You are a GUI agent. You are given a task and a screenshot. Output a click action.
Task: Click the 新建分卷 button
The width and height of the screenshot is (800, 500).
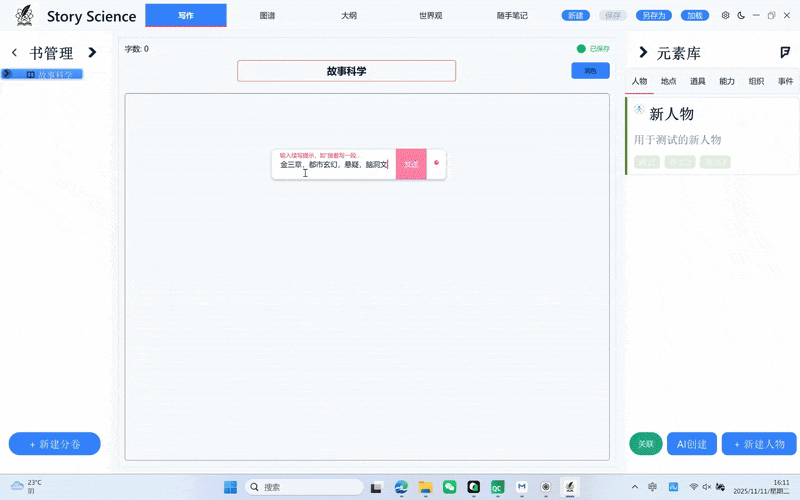coord(55,444)
